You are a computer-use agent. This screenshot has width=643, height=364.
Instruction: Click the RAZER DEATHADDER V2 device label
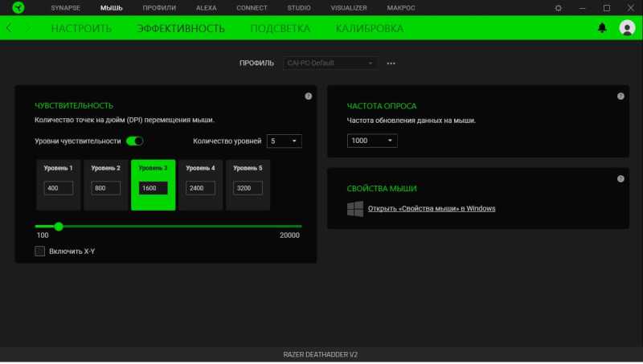[320, 354]
